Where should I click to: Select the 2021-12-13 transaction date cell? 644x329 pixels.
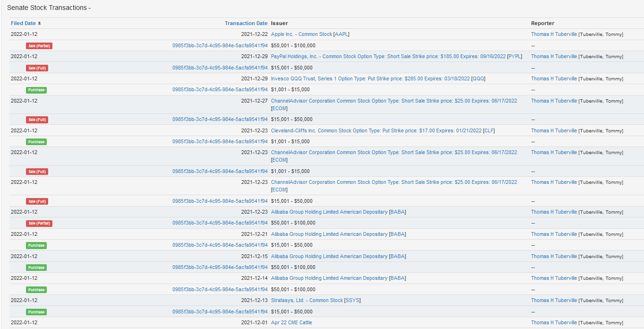(254, 300)
